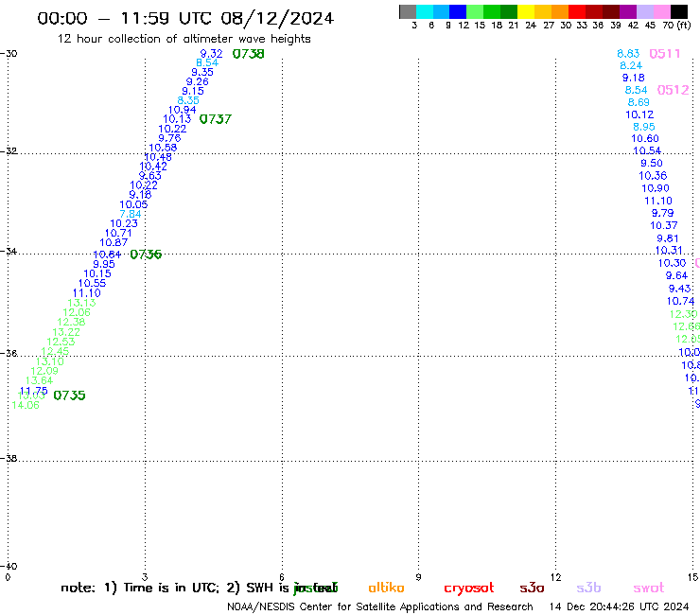Image resolution: width=700 pixels, height=615 pixels.
Task: Click the swot track value 8.24
Action: [631, 65]
